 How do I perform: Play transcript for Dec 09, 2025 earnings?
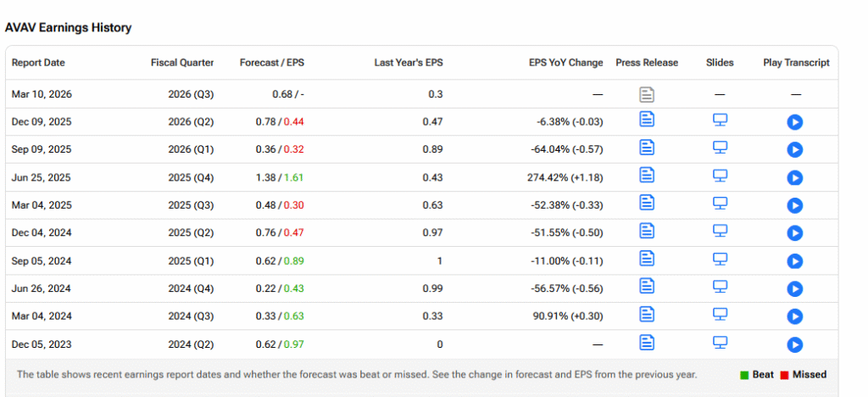click(x=795, y=122)
